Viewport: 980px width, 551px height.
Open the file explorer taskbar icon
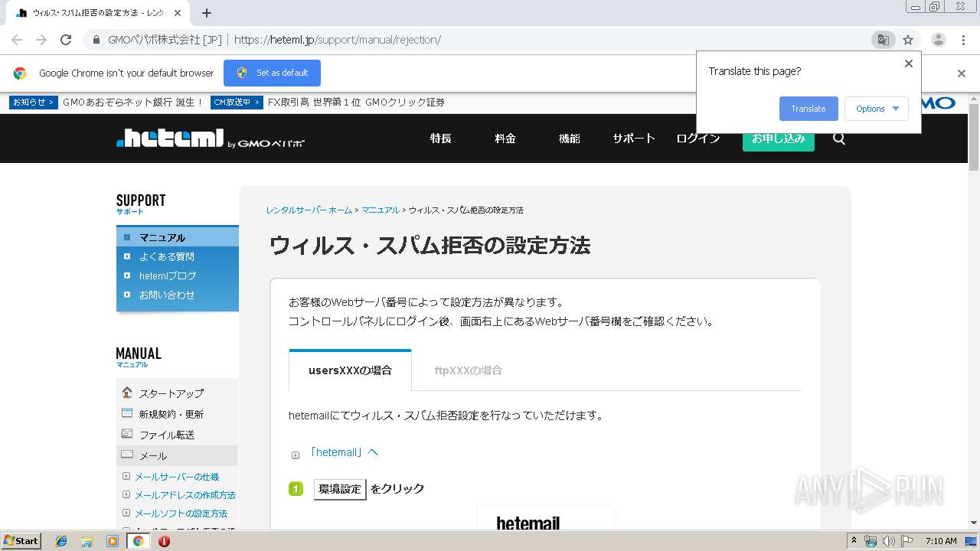(87, 541)
